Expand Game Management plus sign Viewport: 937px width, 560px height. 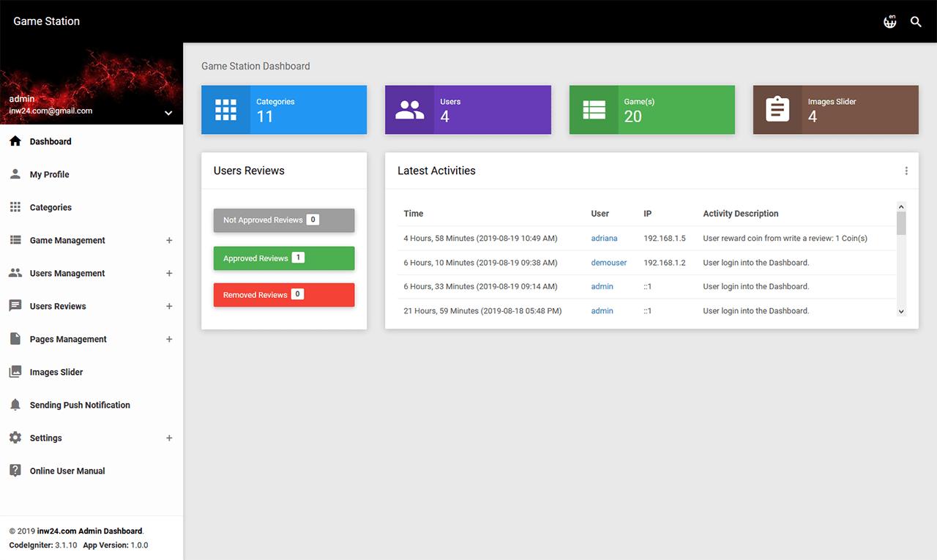(169, 240)
